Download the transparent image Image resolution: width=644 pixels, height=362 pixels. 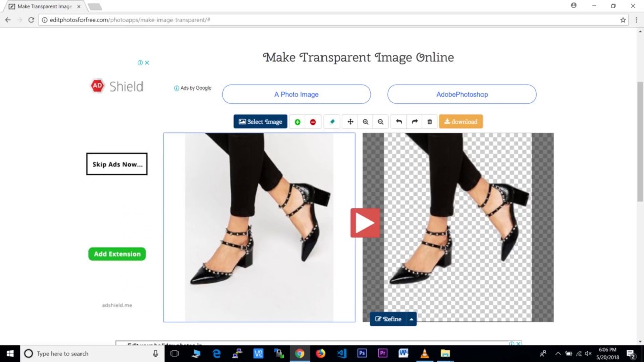click(461, 122)
